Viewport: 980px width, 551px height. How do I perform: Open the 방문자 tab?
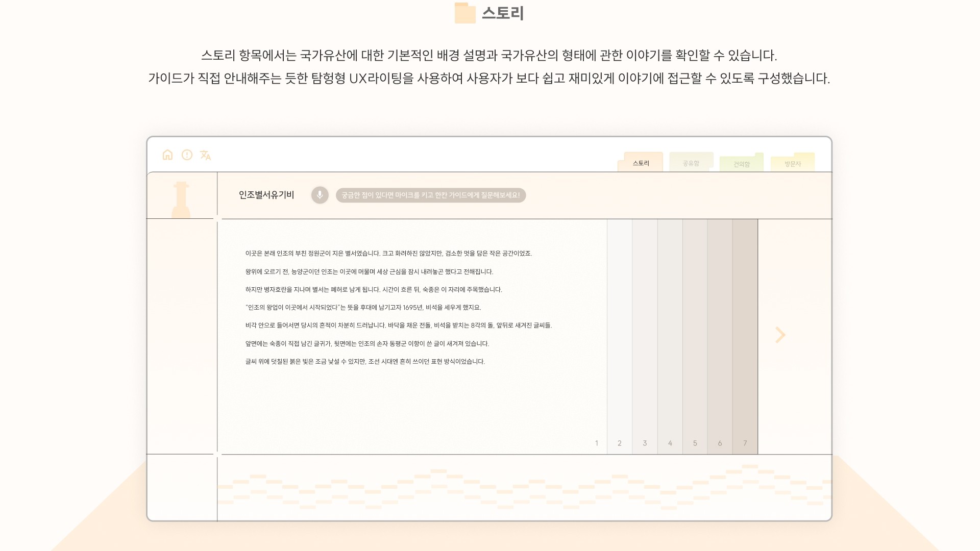792,163
